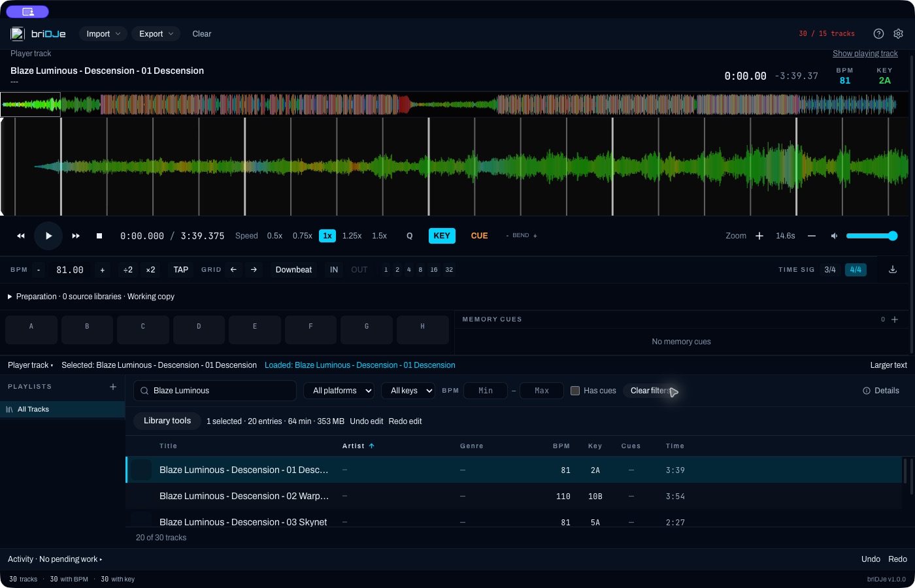The width and height of the screenshot is (915, 588).
Task: Expand the Player track status dropdown
Action: pyautogui.click(x=31, y=365)
